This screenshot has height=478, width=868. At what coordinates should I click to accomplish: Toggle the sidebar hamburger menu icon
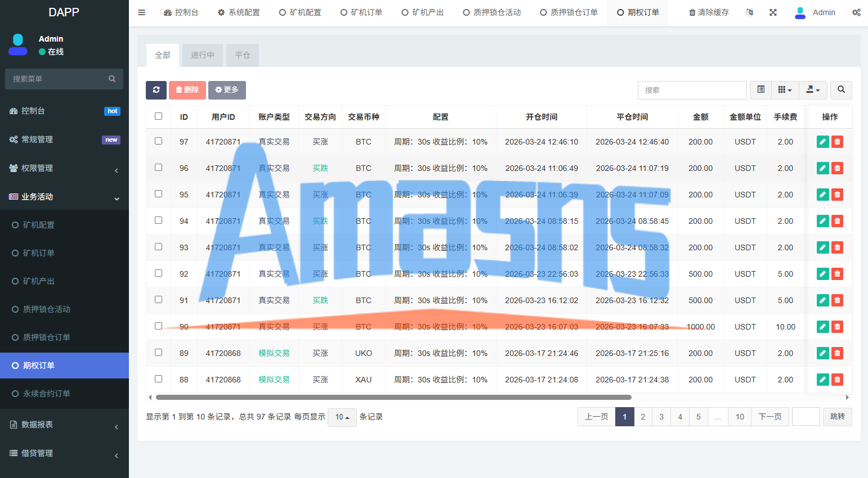tap(142, 12)
